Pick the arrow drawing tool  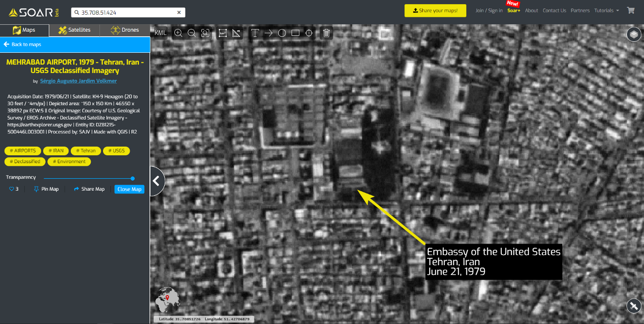[x=269, y=33]
